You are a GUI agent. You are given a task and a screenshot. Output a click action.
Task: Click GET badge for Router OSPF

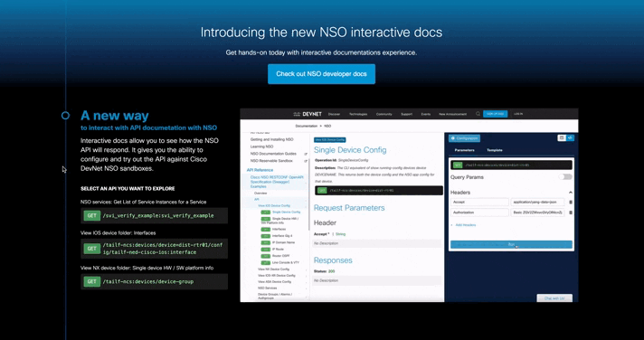coord(266,256)
